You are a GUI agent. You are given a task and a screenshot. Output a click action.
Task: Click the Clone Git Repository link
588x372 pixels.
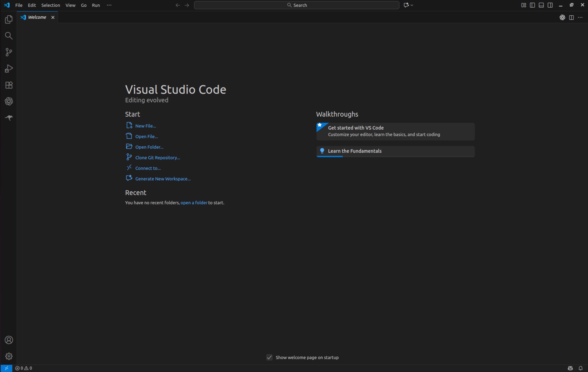[158, 158]
